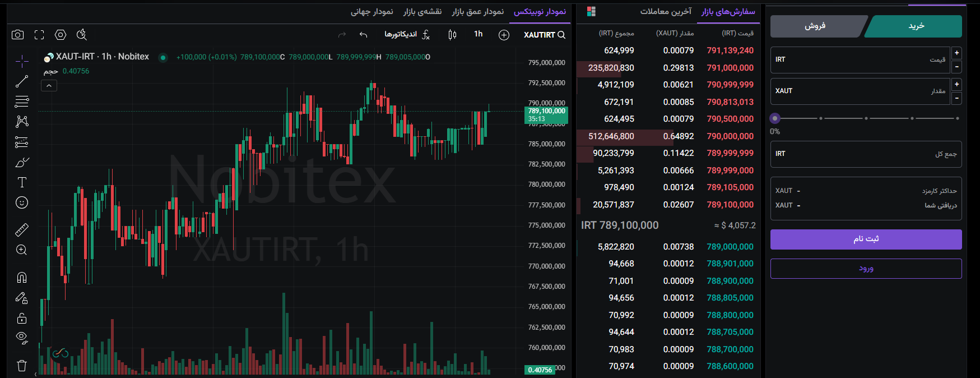Decrease price with the minus stepper
Screen dimensions: 980x378
click(956, 67)
